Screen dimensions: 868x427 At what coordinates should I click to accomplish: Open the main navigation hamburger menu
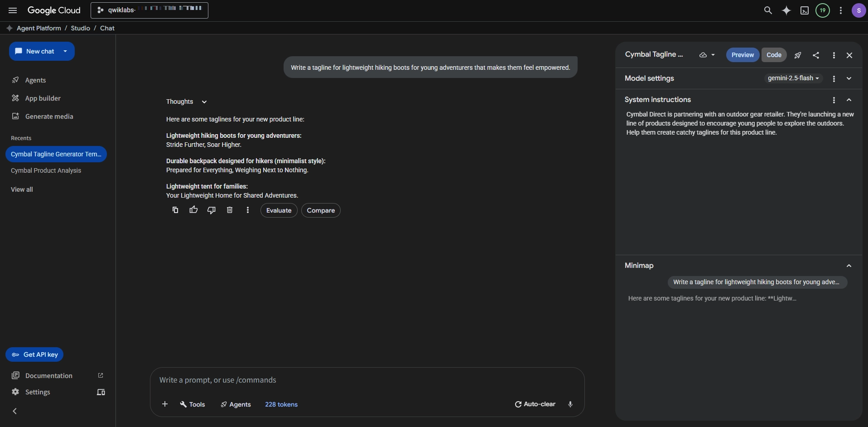[13, 10]
